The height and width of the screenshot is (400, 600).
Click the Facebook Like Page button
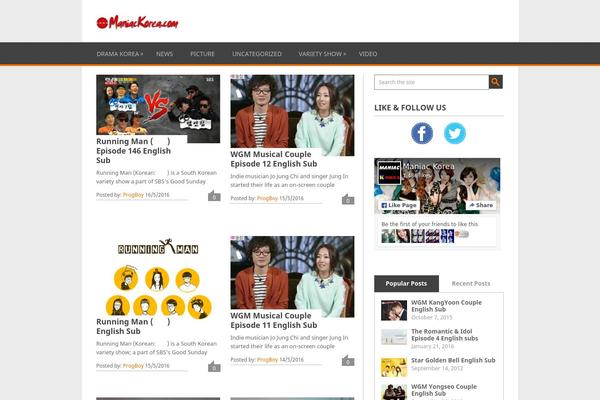(399, 205)
